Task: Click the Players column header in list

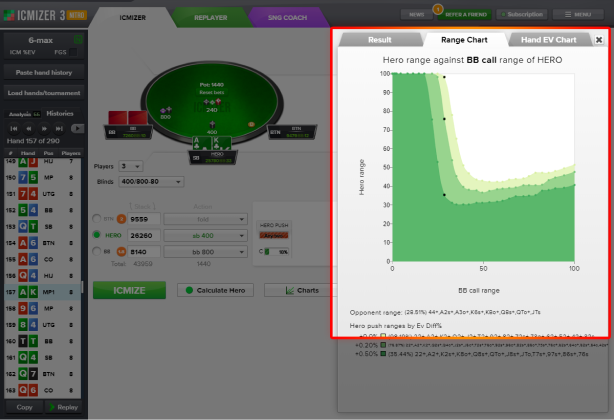Action: coord(71,153)
